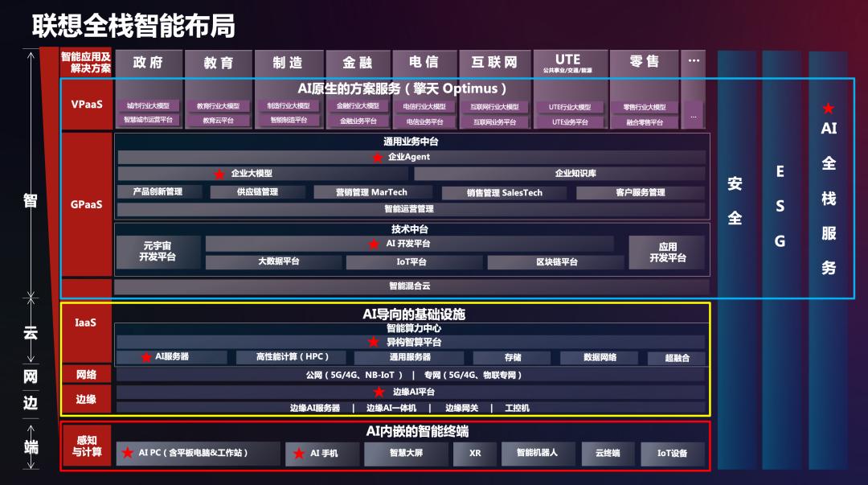This screenshot has width=868, height=485.
Task: Select the 零售 industry header
Action: click(x=644, y=63)
